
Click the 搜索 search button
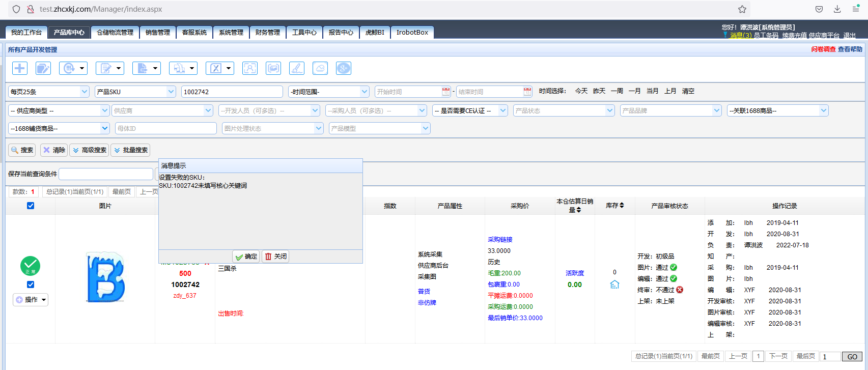pyautogui.click(x=22, y=150)
